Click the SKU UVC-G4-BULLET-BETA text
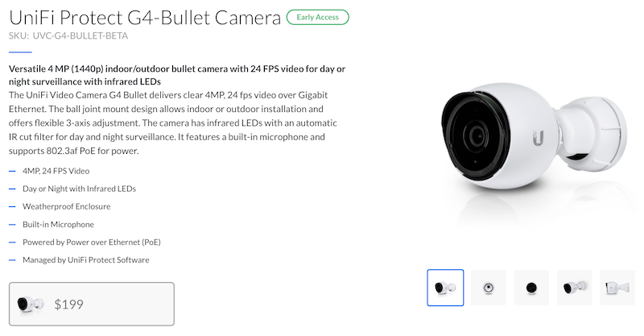The height and width of the screenshot is (336, 644). pyautogui.click(x=68, y=35)
